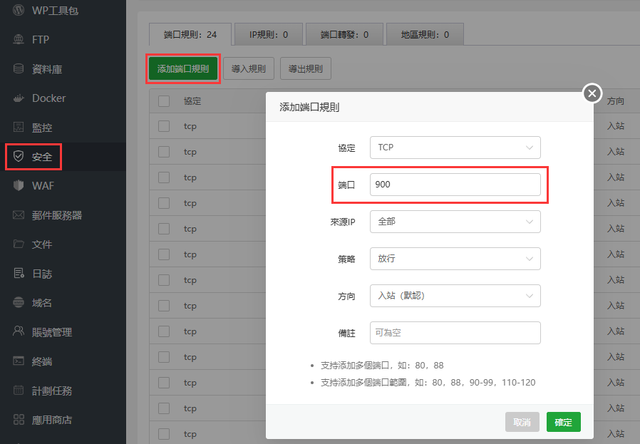
Task: Tick the second tcp row checkbox
Action: [164, 153]
